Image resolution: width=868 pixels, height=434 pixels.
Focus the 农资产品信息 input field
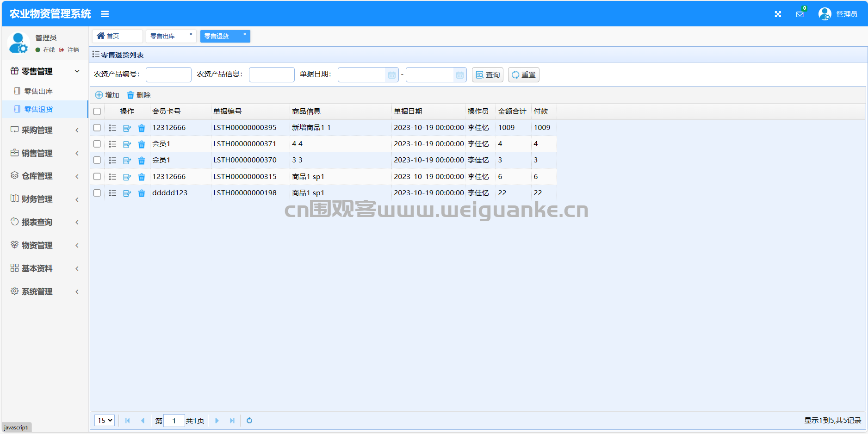coord(272,75)
